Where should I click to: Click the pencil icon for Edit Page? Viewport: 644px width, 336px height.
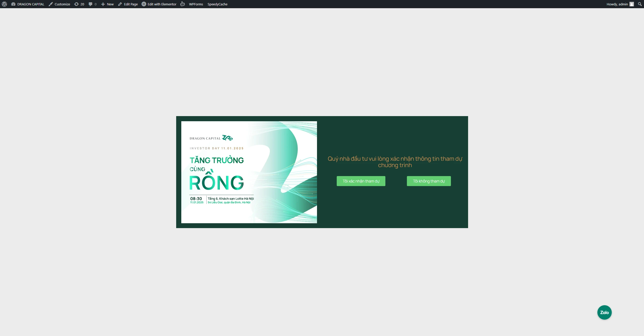120,4
